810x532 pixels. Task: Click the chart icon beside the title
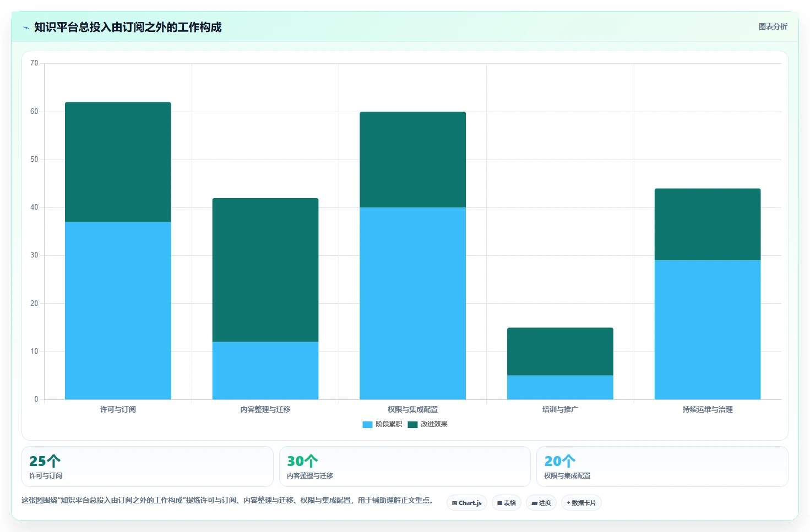pyautogui.click(x=26, y=28)
